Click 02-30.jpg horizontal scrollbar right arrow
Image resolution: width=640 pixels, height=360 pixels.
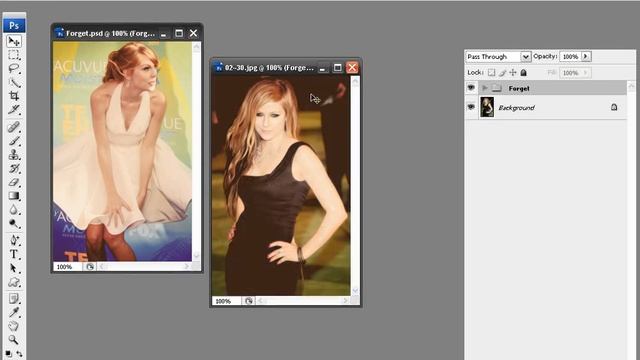[345, 301]
